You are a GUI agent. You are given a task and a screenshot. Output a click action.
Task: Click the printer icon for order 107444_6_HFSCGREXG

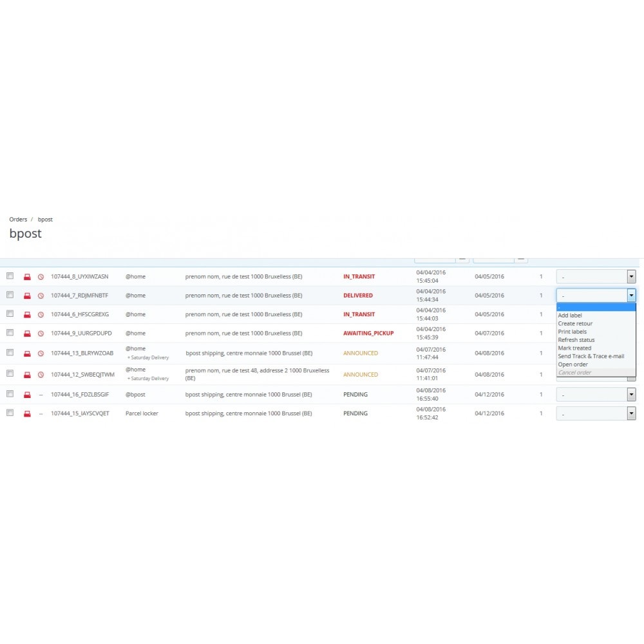tap(27, 315)
